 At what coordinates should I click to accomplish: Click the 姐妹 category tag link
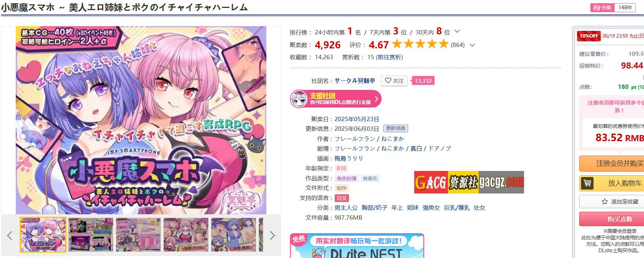412,207
